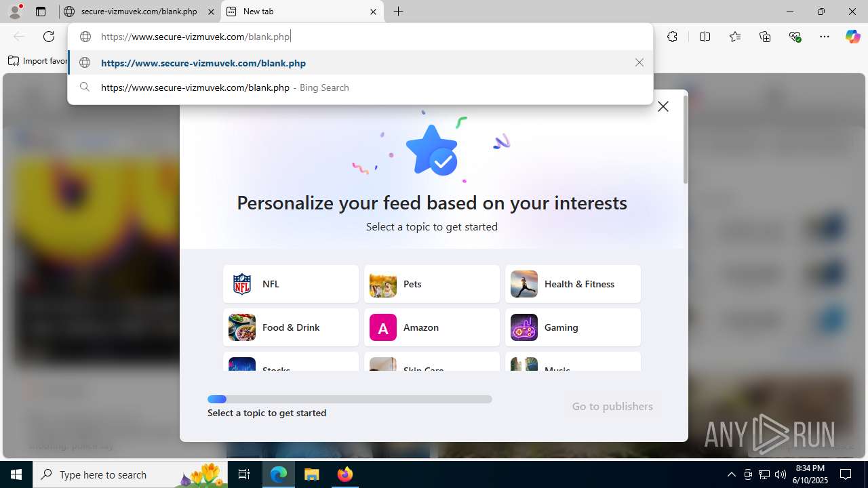Screen dimensions: 868x488
Task: Select the Food & Drink topic
Action: (x=291, y=327)
